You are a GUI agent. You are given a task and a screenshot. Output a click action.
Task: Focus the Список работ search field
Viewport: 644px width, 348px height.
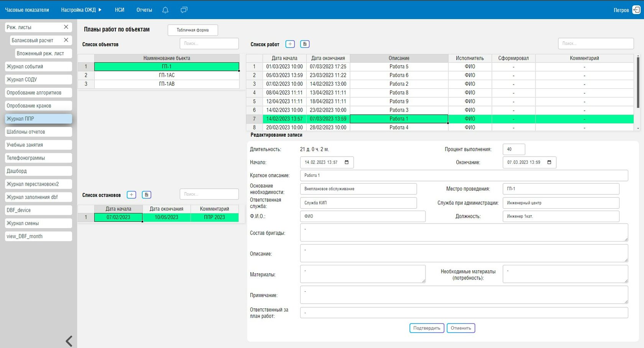tap(596, 43)
